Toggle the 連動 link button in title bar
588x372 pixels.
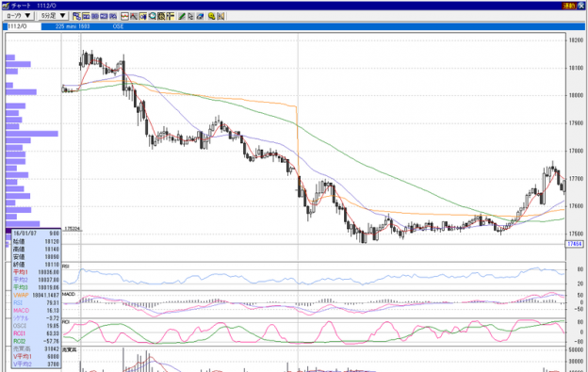569,6
